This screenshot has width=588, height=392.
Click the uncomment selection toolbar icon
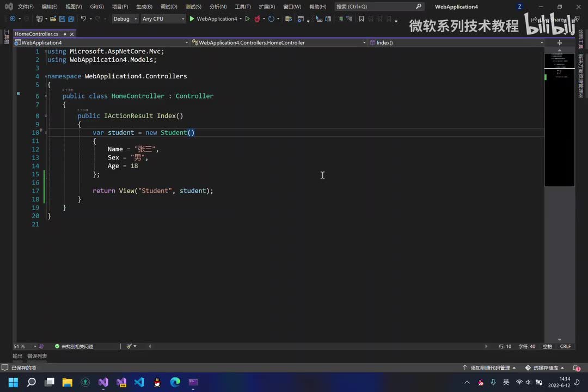coord(349,19)
